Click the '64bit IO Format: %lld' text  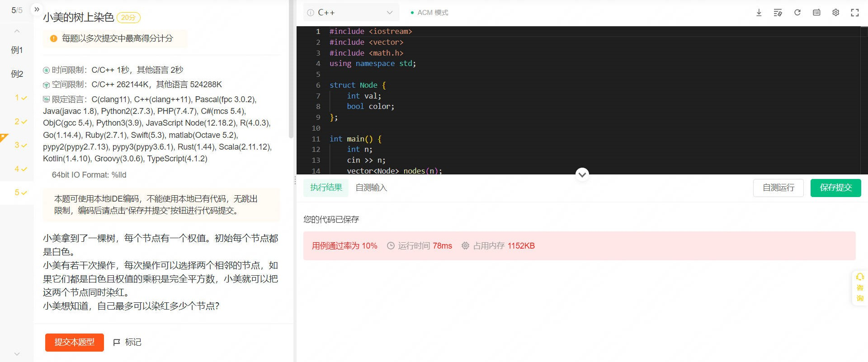(x=89, y=175)
